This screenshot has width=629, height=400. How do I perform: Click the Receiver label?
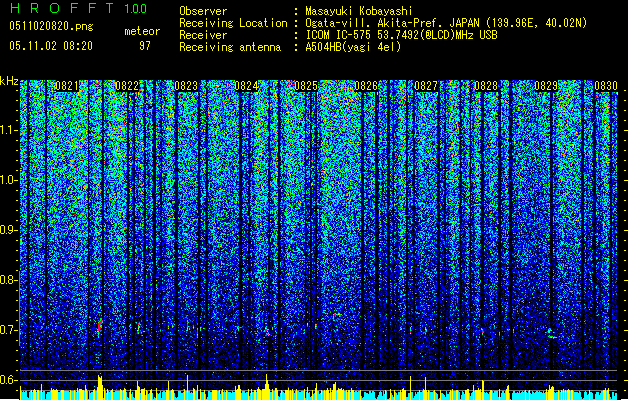pyautogui.click(x=203, y=35)
